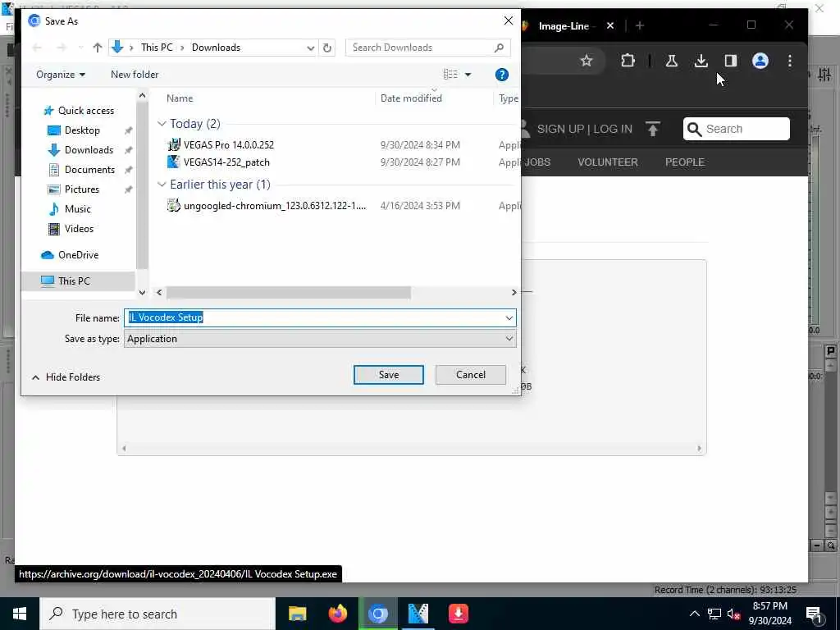The image size is (840, 630).
Task: Sort by the Date modified column header
Action: point(411,98)
